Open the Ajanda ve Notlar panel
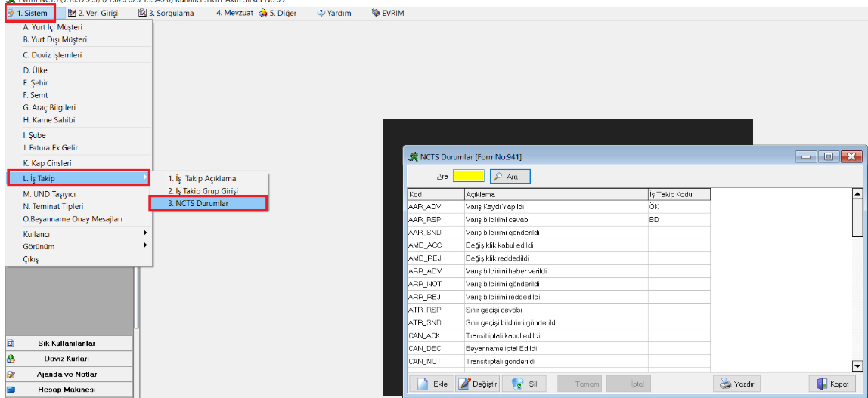 pos(70,375)
